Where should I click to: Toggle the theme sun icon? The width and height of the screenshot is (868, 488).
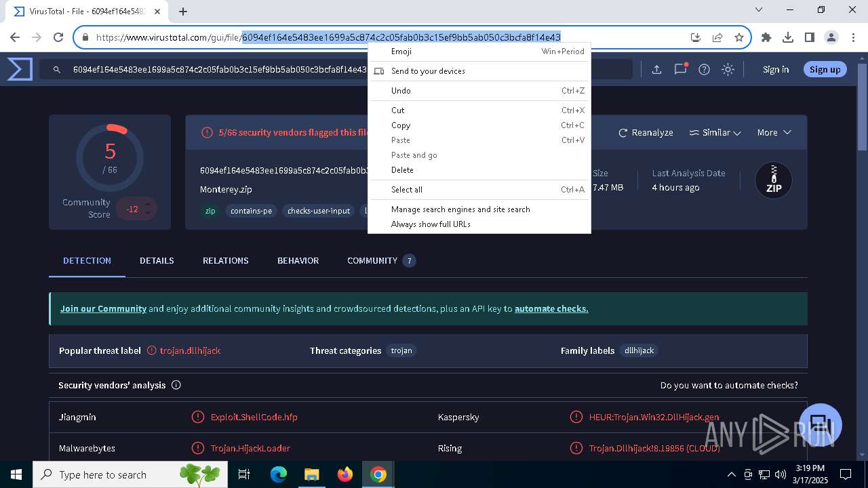tap(728, 69)
